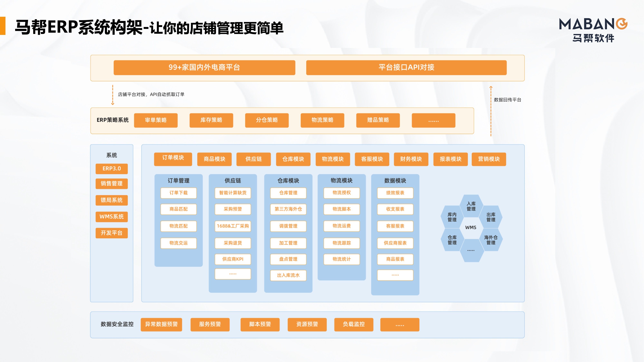This screenshot has height=362, width=644.
Task: Open the 客服模块 orange tab
Action: [x=372, y=159]
